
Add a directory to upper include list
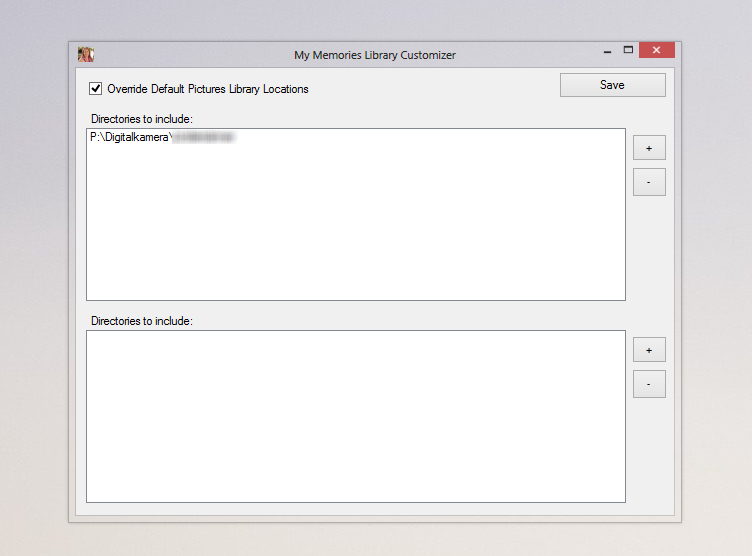coord(649,148)
